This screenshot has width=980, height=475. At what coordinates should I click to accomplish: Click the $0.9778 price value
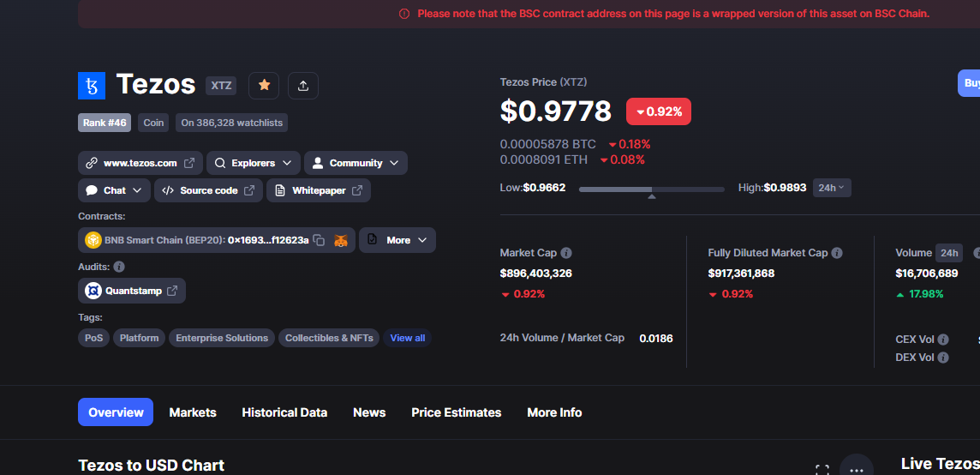point(556,111)
